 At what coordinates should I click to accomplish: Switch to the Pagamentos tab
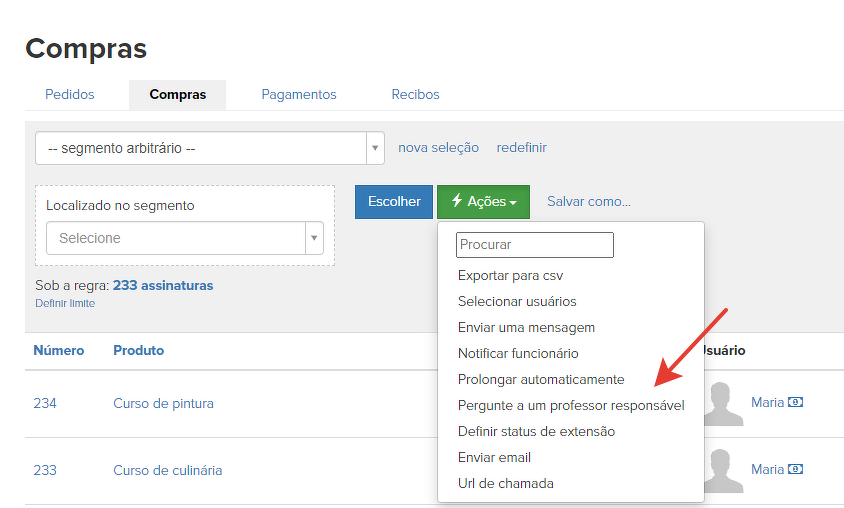tap(299, 95)
